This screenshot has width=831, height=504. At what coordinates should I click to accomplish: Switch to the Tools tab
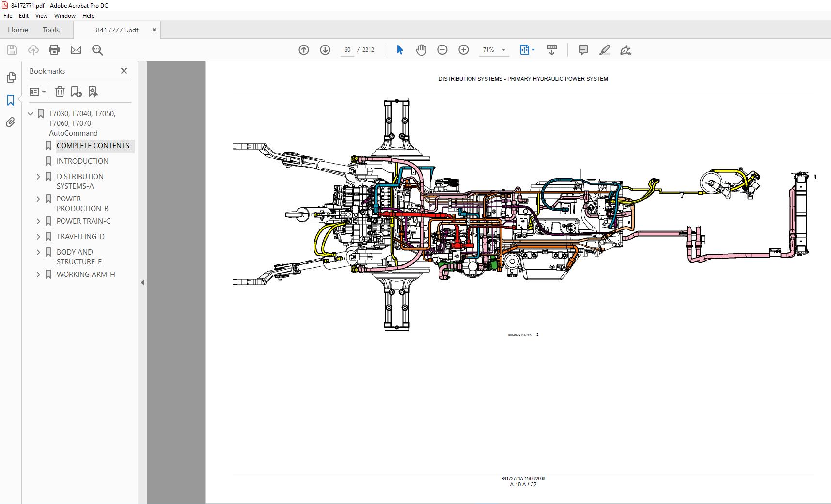pyautogui.click(x=51, y=30)
